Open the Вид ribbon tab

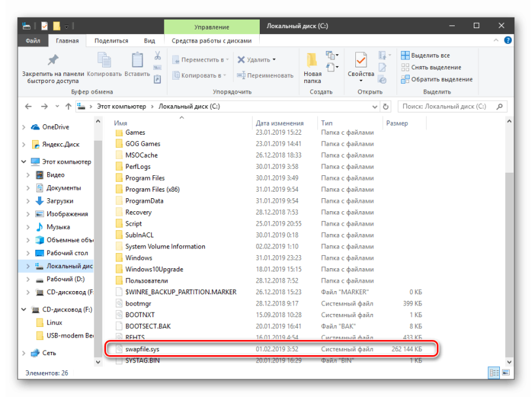click(x=149, y=41)
